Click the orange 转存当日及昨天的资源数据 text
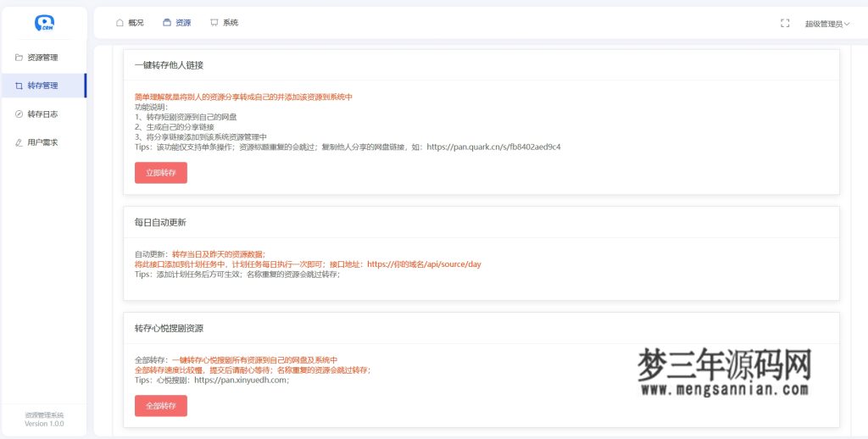Screen dimensions: 868x439 pos(219,254)
